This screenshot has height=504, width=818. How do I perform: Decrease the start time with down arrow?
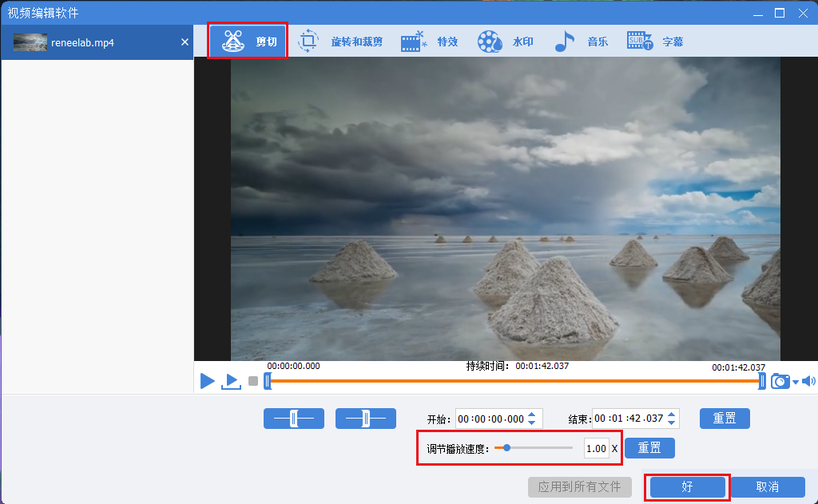(x=531, y=423)
